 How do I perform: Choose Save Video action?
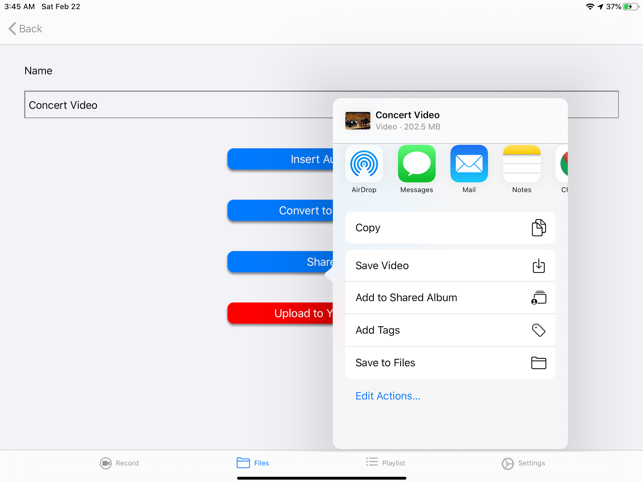tap(450, 266)
